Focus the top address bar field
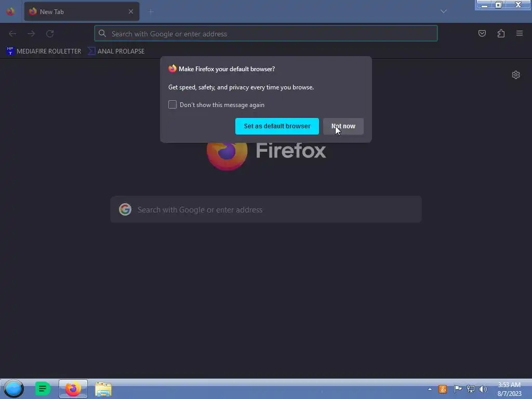 266,34
